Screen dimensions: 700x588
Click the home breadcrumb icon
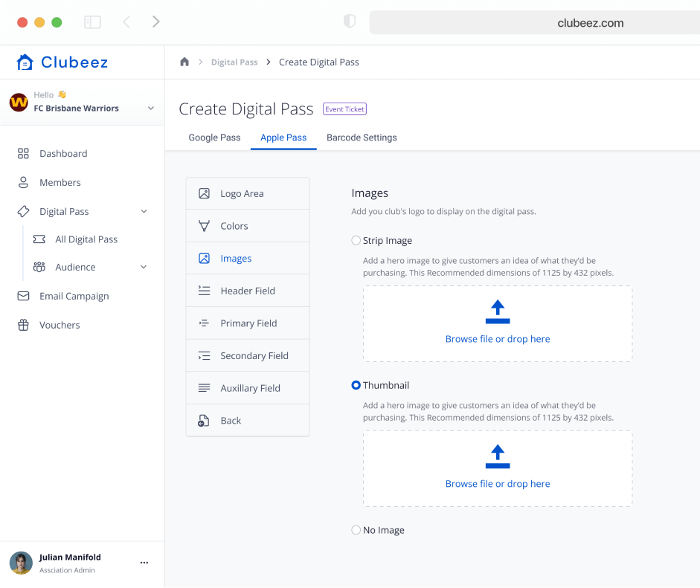184,62
